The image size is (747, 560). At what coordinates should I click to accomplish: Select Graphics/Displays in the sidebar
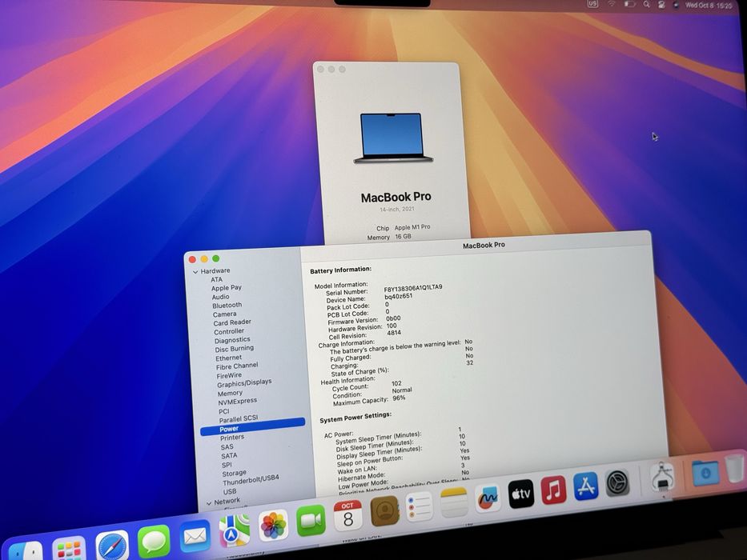pyautogui.click(x=244, y=383)
